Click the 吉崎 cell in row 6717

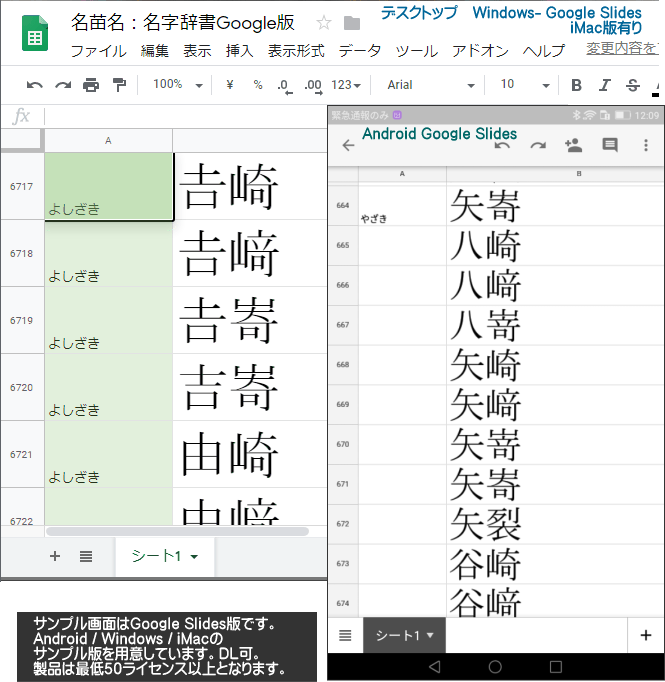[x=250, y=186]
